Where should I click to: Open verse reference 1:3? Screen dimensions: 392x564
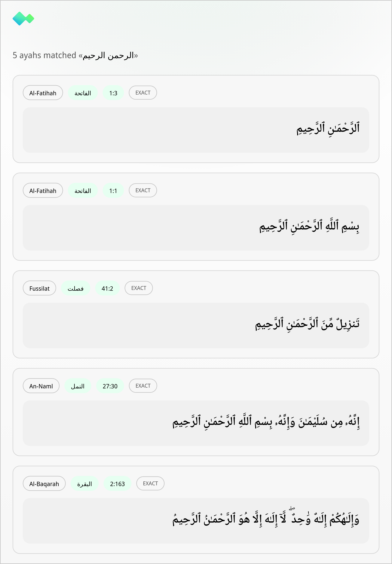pos(113,93)
